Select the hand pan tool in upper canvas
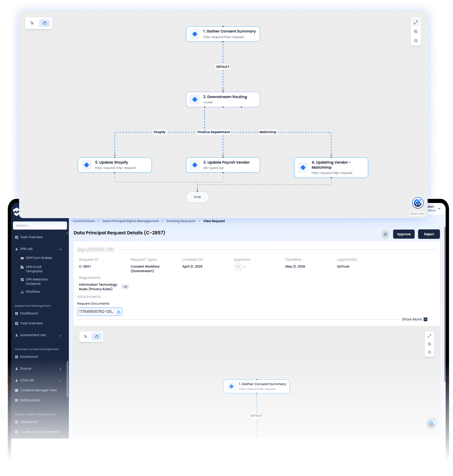The height and width of the screenshot is (476, 453). [45, 23]
